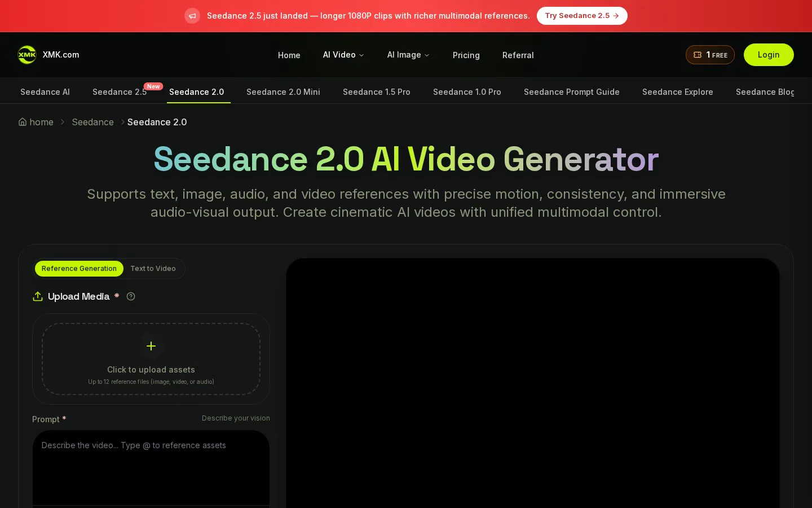Go to home via breadcrumb link
The width and height of the screenshot is (812, 508).
[x=36, y=122]
